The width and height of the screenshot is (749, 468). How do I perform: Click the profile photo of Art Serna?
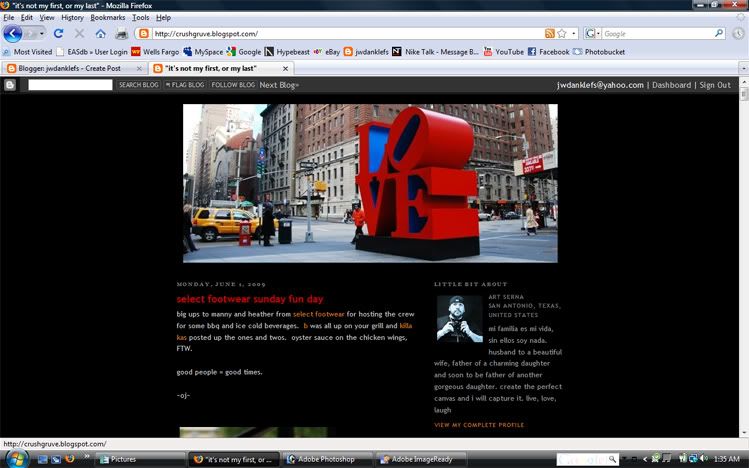(x=460, y=319)
